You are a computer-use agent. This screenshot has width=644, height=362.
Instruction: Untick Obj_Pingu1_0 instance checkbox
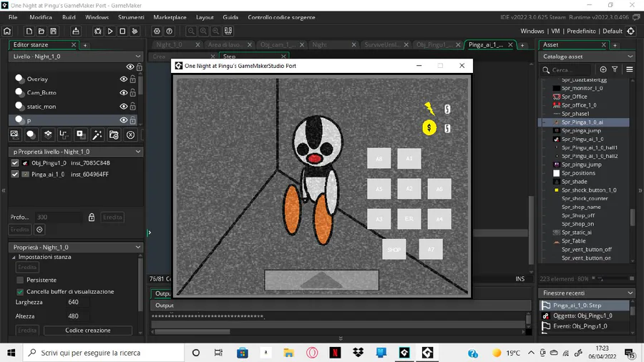point(15,163)
